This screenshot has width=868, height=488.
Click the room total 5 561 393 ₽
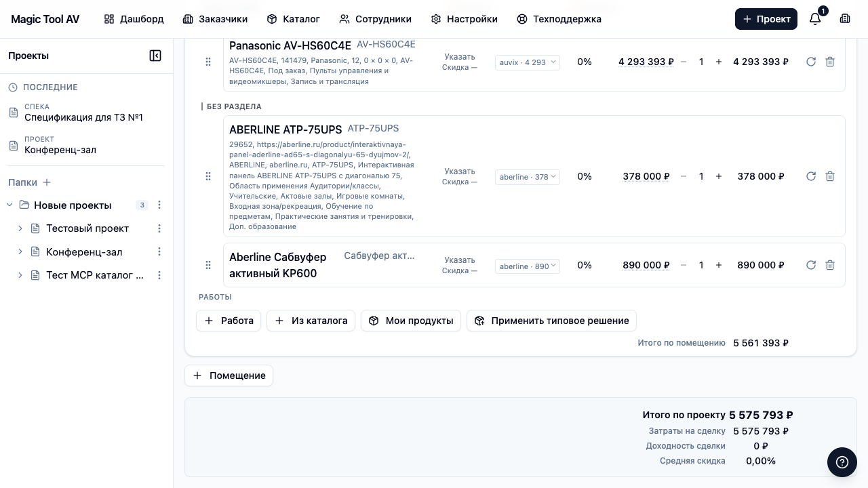(761, 343)
